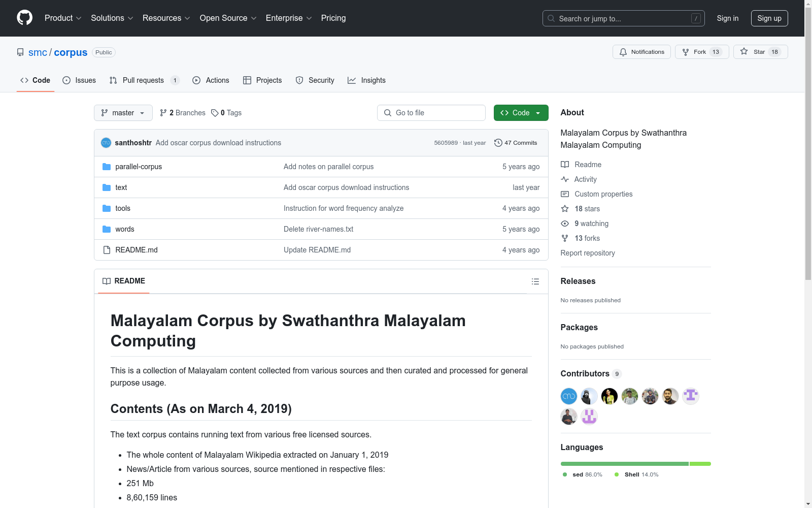
Task: Click the Search or jump to field
Action: pos(624,18)
